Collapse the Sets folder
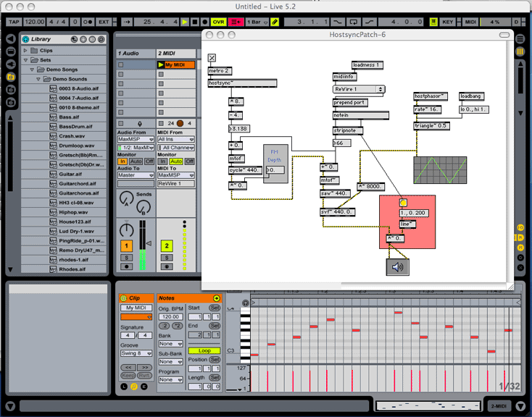532x417 pixels. pos(25,60)
